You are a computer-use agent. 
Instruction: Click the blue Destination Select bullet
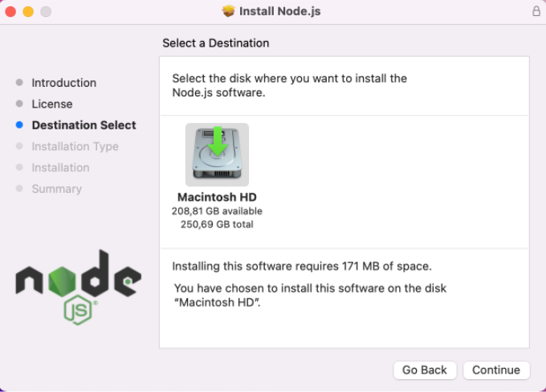[x=19, y=125]
